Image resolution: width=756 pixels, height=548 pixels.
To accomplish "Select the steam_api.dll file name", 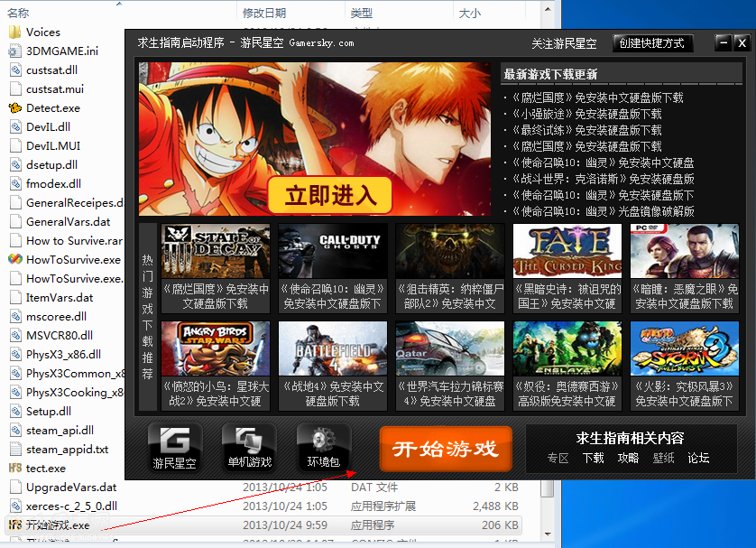I will [x=60, y=431].
